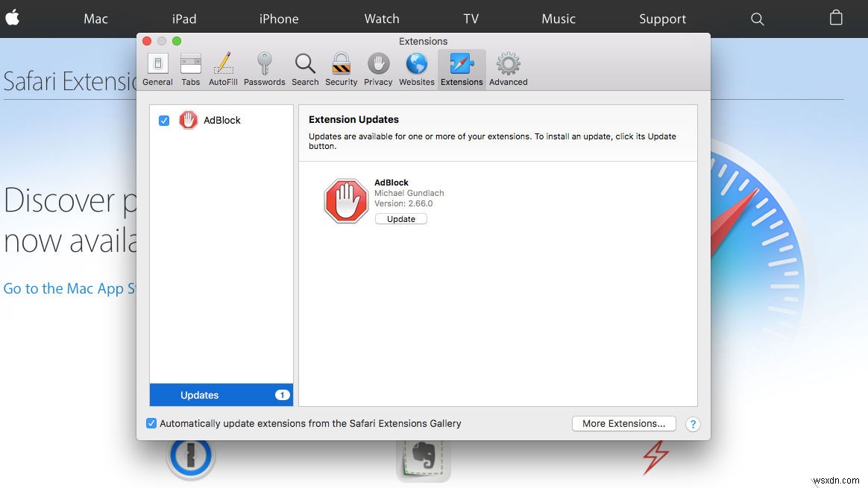Click the Michael Gundlach author text

[x=409, y=193]
